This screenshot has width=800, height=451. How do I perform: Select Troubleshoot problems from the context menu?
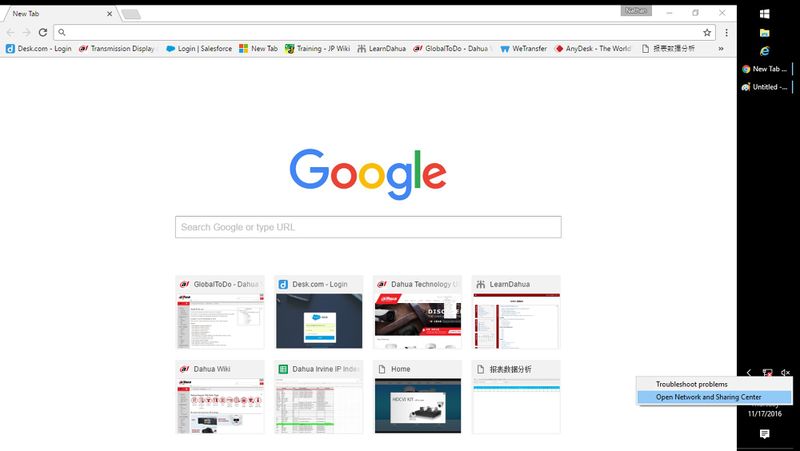(714, 384)
